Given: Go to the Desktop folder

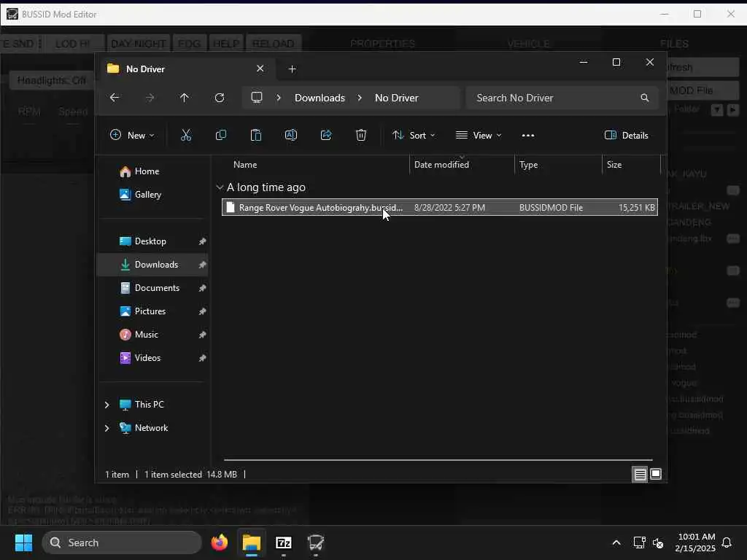Looking at the screenshot, I should (150, 241).
